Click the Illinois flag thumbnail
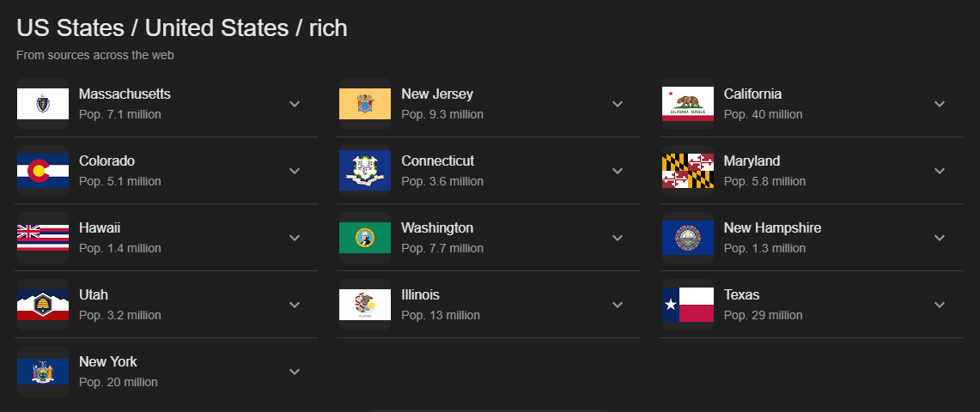Image resolution: width=980 pixels, height=412 pixels. (365, 305)
